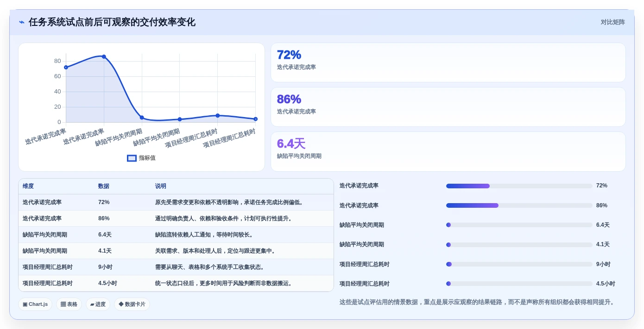Screen dimensions: 644x329
Task: Click the progress bar labeled 4.1天
Action: (x=519, y=245)
